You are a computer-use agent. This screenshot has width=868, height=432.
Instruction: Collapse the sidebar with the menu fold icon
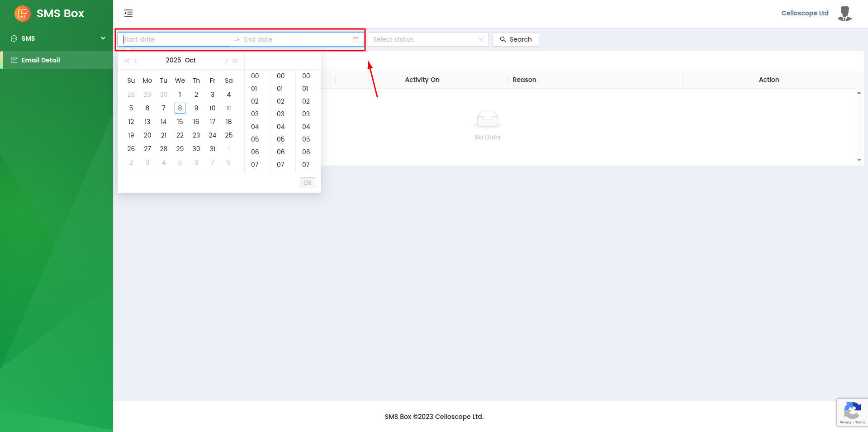pyautogui.click(x=128, y=13)
